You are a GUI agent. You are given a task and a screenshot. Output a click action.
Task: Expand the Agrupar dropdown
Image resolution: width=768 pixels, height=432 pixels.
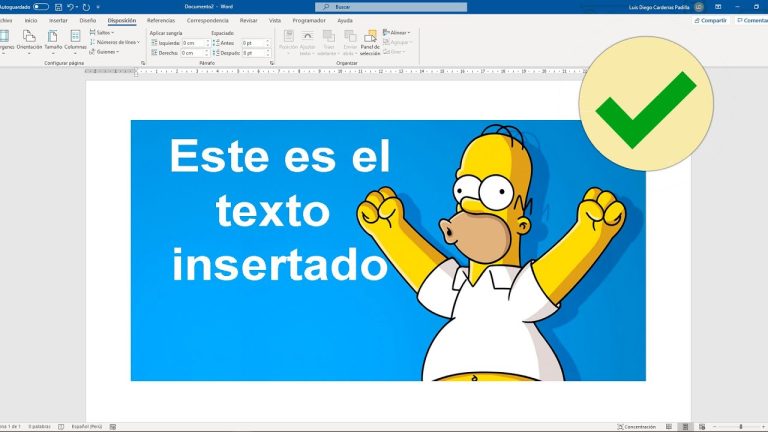coord(398,43)
